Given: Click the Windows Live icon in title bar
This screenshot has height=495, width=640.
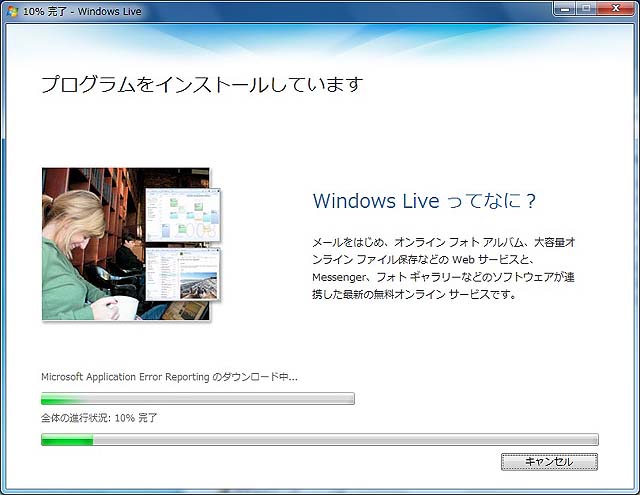Looking at the screenshot, I should pos(11,9).
